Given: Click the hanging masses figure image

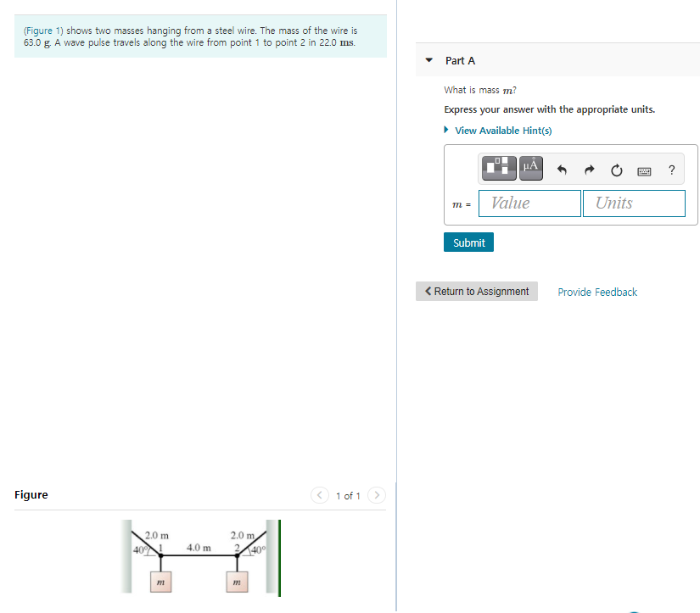Looking at the screenshot, I should pyautogui.click(x=201, y=558).
